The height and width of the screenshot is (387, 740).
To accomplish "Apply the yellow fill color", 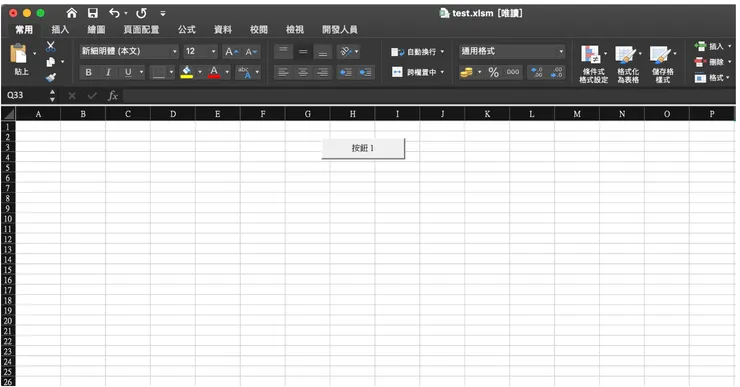I will pos(187,72).
